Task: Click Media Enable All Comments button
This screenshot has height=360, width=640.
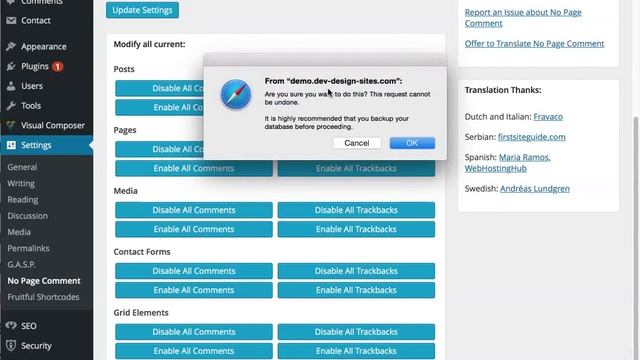Action: pos(194,229)
